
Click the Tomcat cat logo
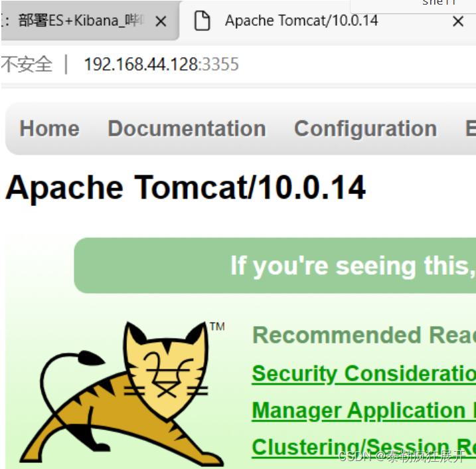[122, 393]
